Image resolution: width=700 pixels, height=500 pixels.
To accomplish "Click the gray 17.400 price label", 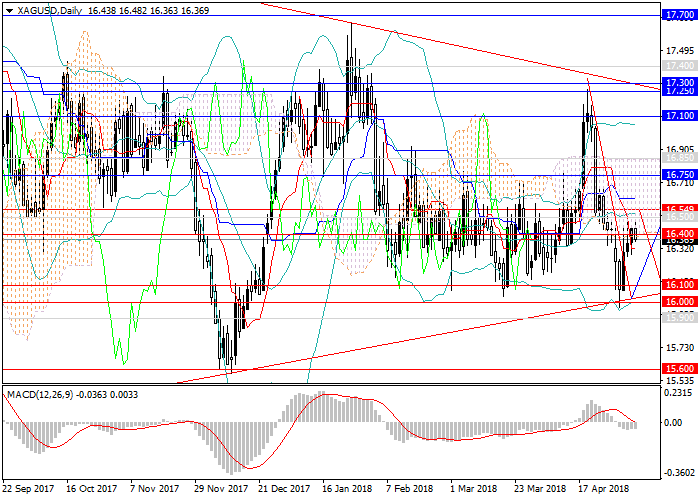I will [x=679, y=66].
